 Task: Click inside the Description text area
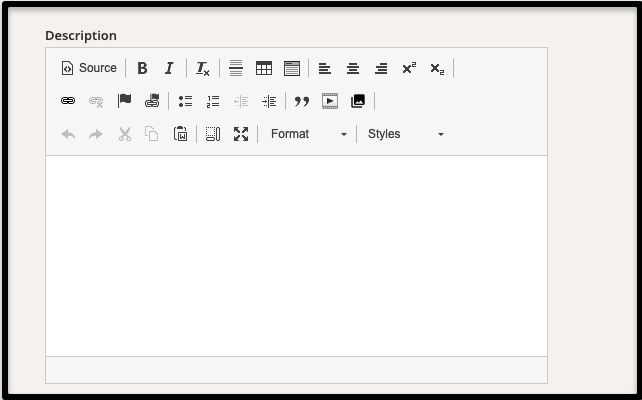pos(296,255)
